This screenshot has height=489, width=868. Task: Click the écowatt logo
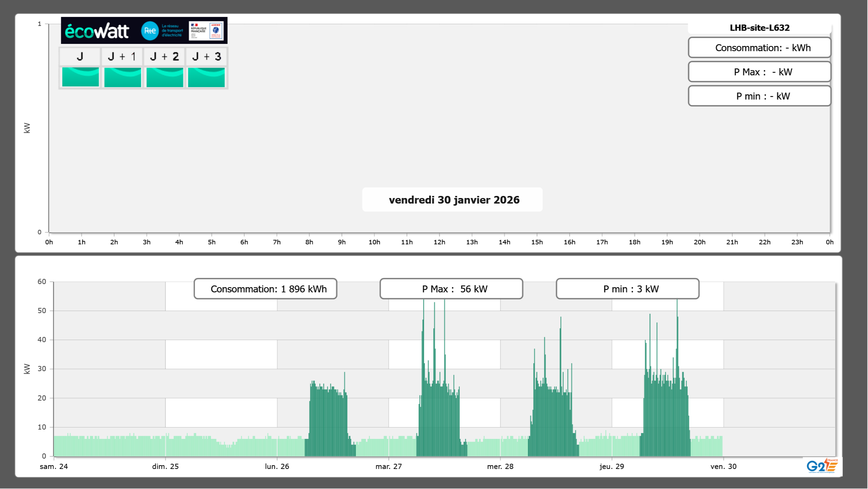tap(97, 31)
